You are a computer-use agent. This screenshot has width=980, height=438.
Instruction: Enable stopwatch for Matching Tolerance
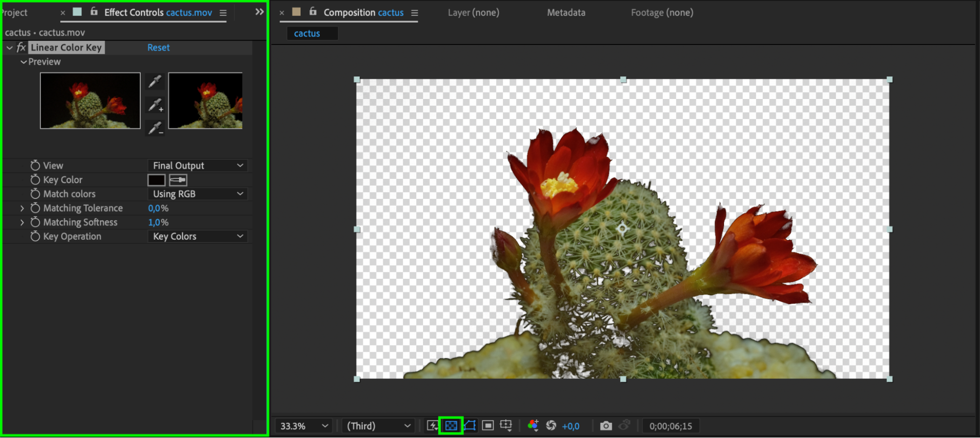[35, 208]
